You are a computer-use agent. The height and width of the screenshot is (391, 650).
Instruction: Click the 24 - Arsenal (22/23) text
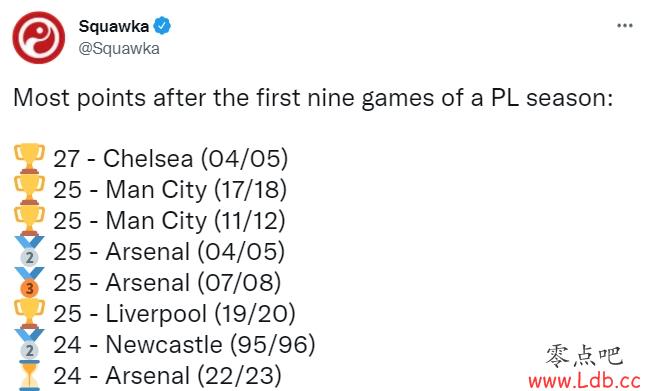[x=167, y=376]
